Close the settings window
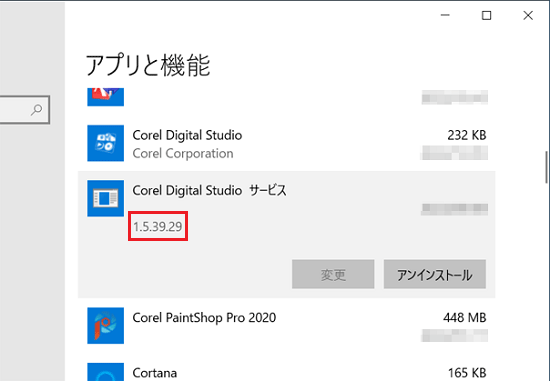Screen dimensions: 550x381 point(528,15)
